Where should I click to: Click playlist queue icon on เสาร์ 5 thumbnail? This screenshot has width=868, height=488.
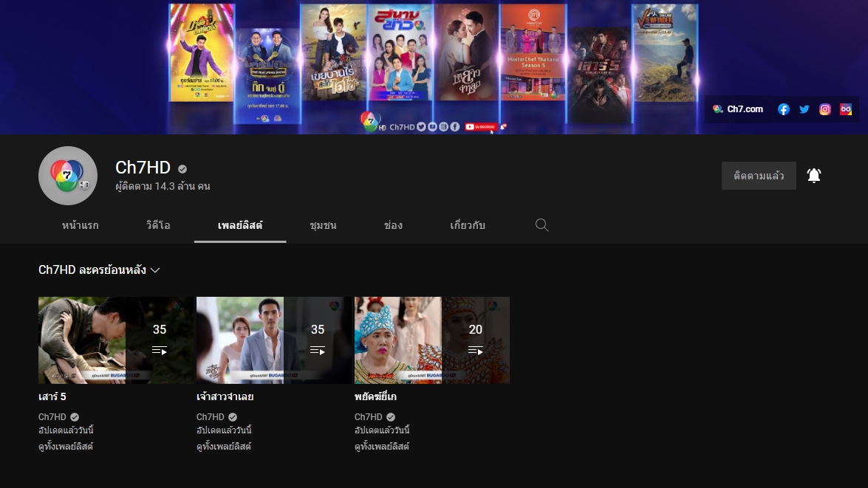point(160,350)
